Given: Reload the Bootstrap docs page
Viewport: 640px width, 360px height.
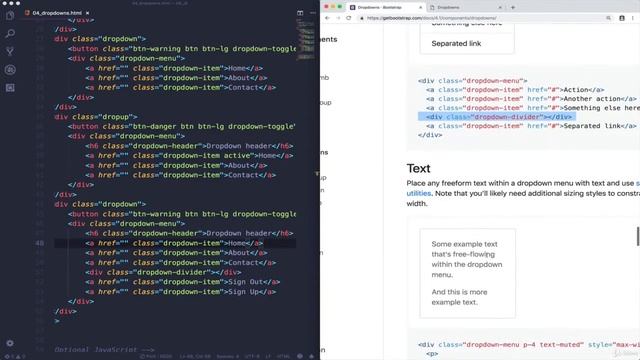Looking at the screenshot, I should click(x=349, y=18).
